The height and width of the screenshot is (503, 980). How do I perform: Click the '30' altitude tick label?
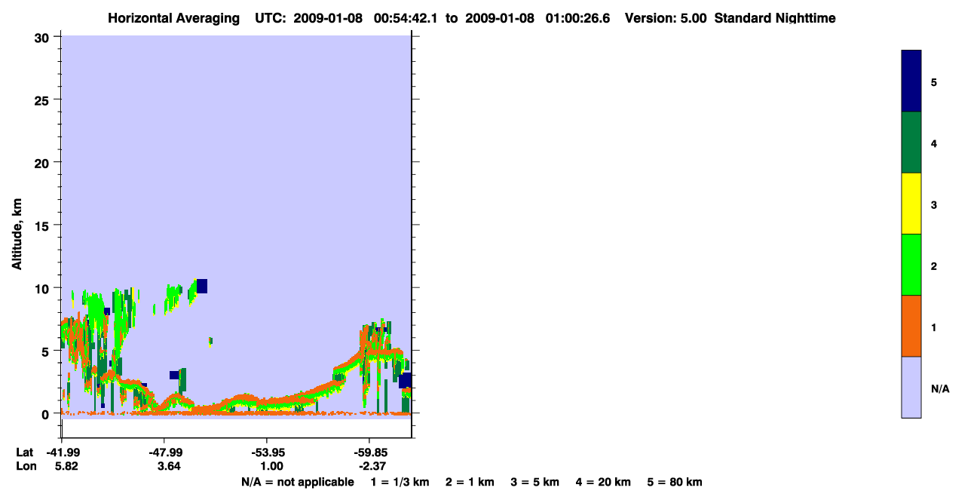tap(44, 38)
